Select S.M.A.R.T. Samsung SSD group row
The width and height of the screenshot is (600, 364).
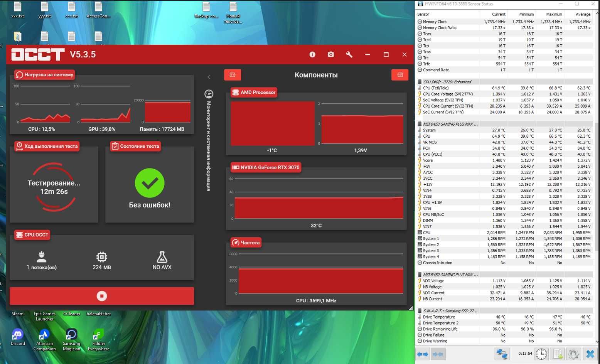click(505, 311)
